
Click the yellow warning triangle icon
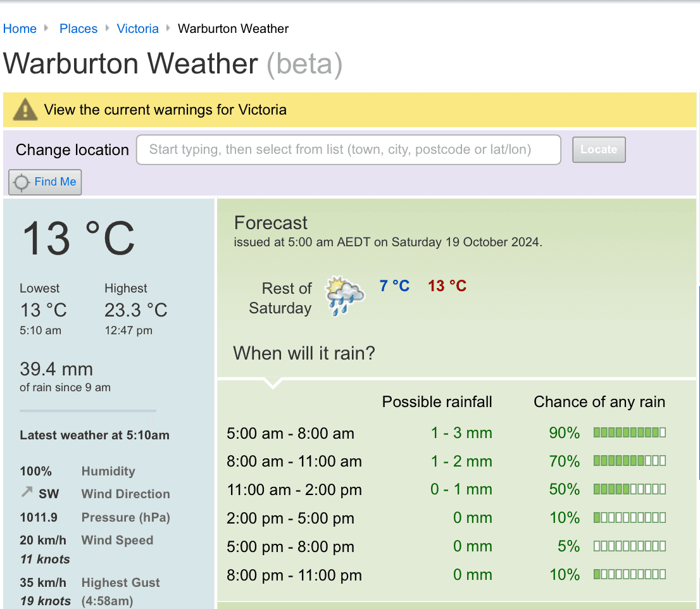pyautogui.click(x=25, y=110)
